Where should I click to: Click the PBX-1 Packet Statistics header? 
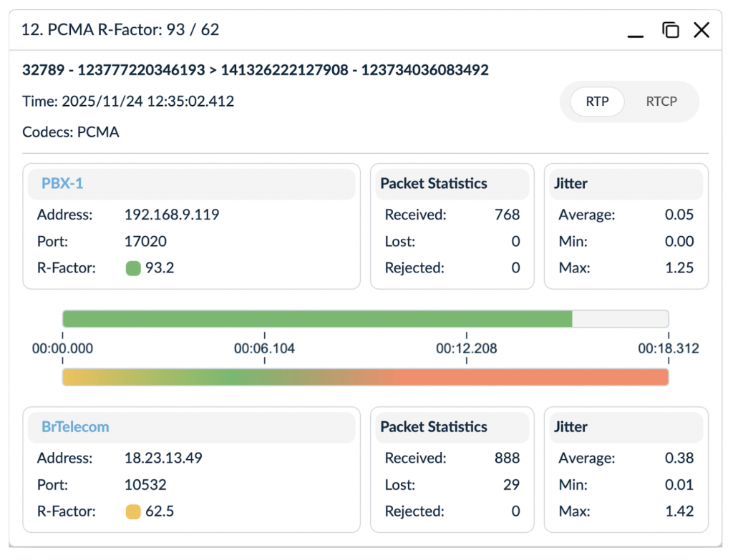434,184
